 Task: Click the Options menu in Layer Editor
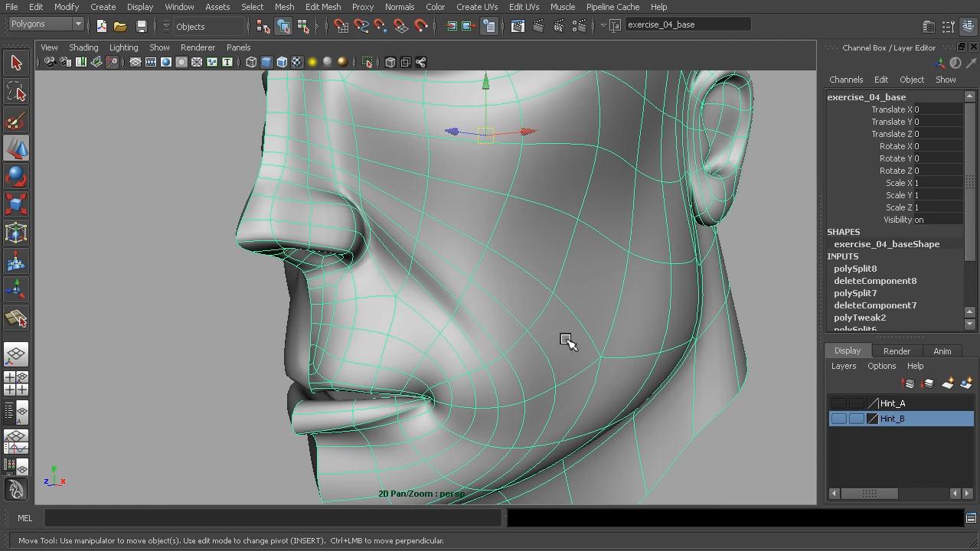[x=881, y=366]
